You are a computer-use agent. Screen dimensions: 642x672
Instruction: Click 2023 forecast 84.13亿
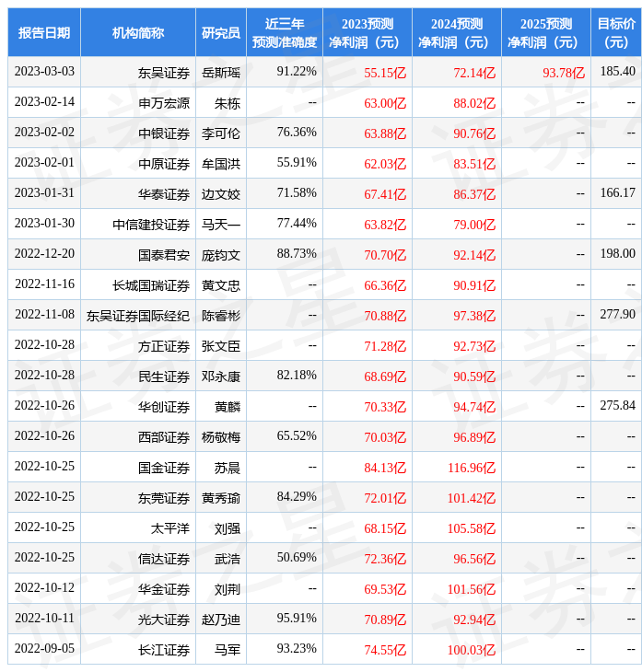385,468
